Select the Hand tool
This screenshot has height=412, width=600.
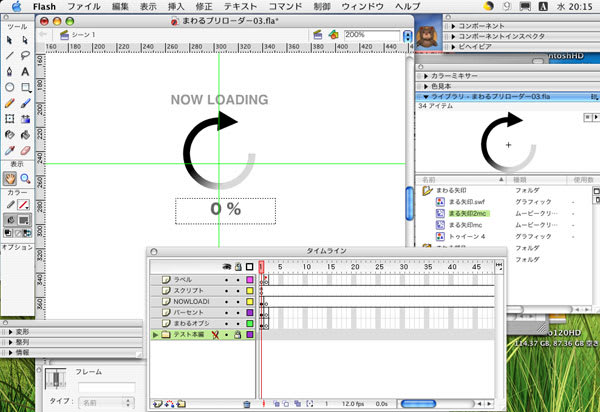click(10, 178)
